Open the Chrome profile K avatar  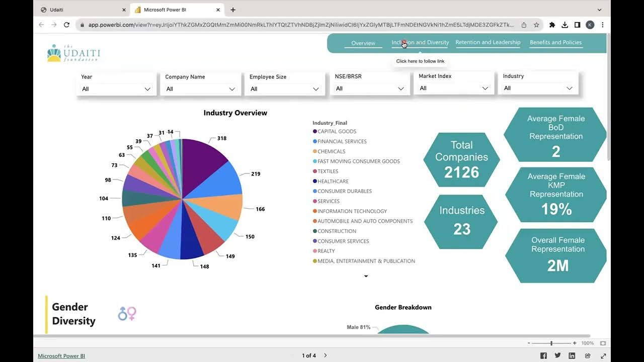pos(590,25)
